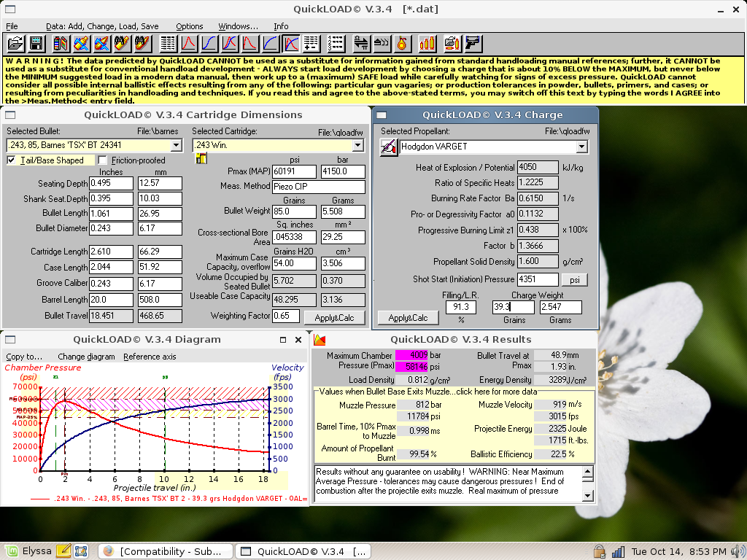Click the second binoculars search toolbar icon

(x=143, y=44)
